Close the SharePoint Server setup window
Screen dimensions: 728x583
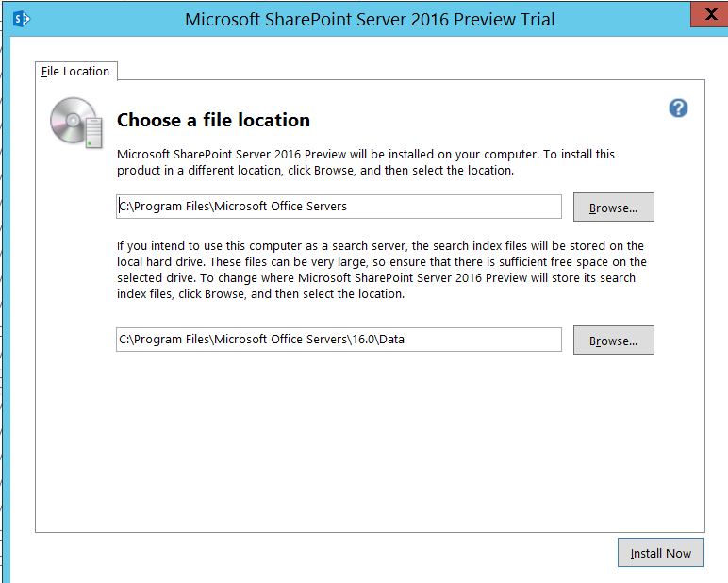click(x=710, y=14)
